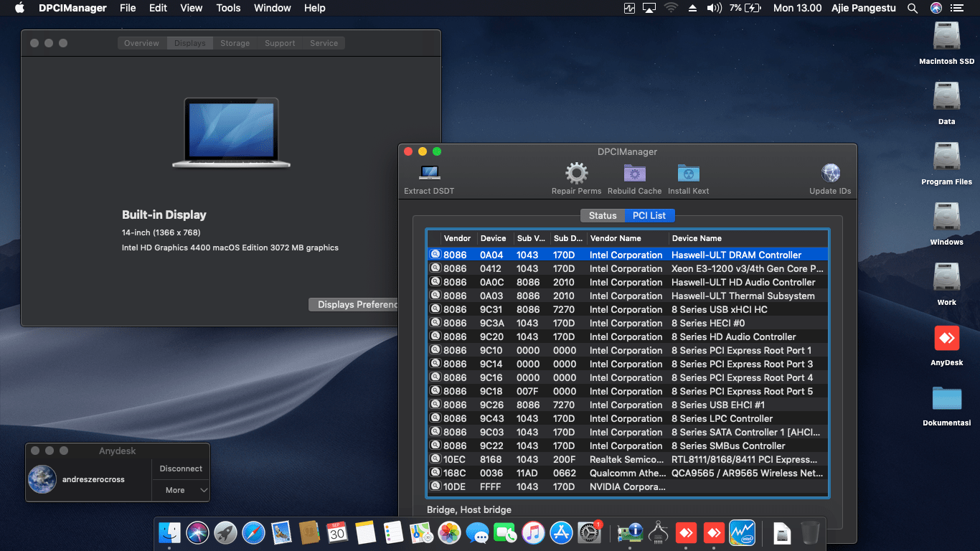Click search icon on RTL8111/8168/8411 row
The width and height of the screenshot is (980, 551).
[435, 459]
